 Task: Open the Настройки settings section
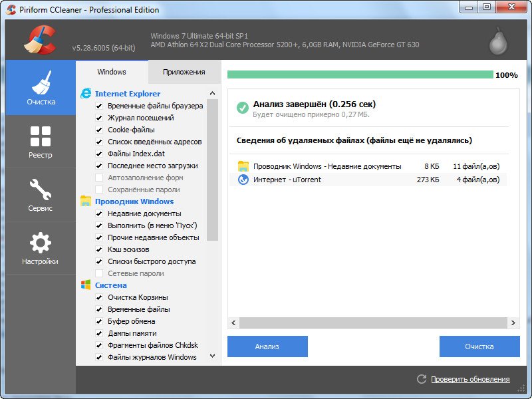[x=41, y=248]
